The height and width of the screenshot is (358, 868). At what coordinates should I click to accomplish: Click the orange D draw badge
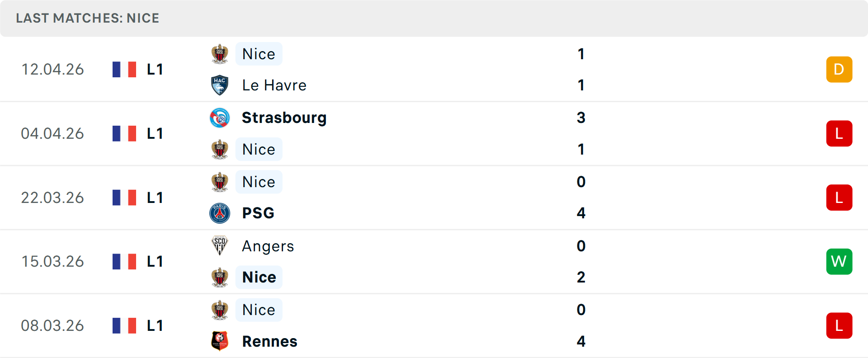[839, 69]
